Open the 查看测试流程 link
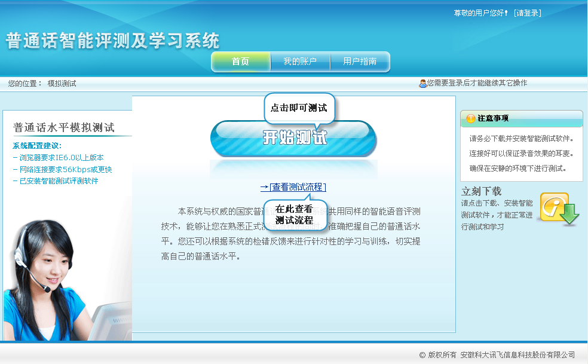The height and width of the screenshot is (364, 588). click(x=293, y=187)
